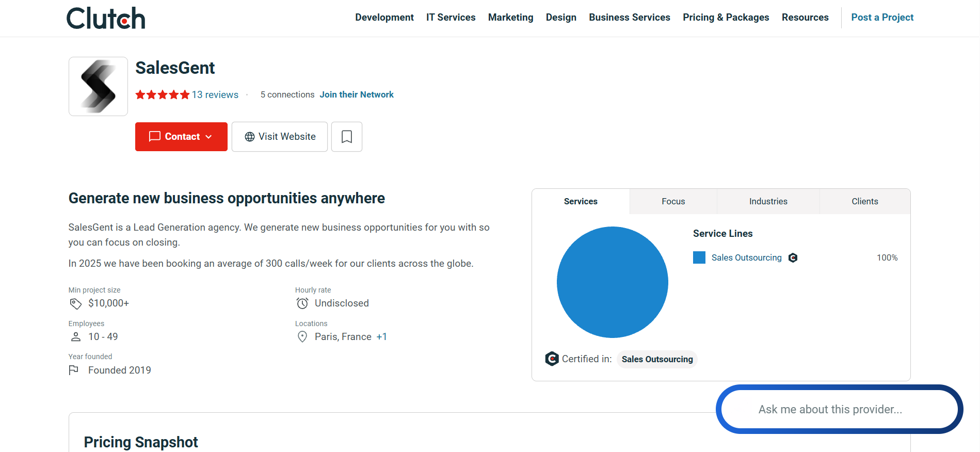980x452 pixels.
Task: Click the Clutch verified badge beside Sales Outsourcing
Action: 793,257
